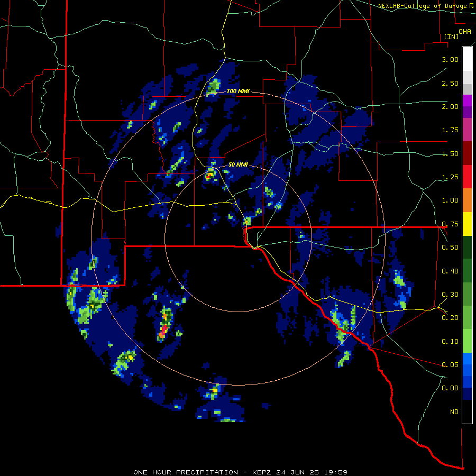Viewport: 476px width, 476px height.
Task: Click the [IN] units label
Action: (x=451, y=36)
